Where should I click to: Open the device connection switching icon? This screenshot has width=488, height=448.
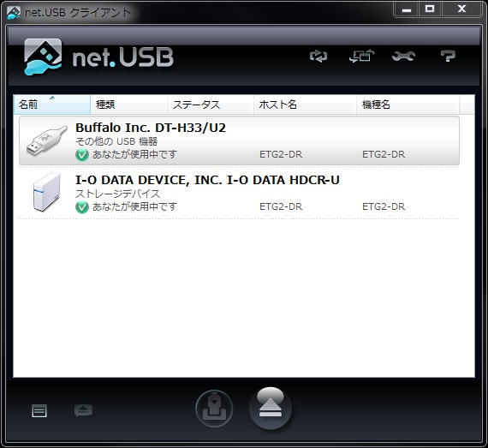[x=361, y=56]
